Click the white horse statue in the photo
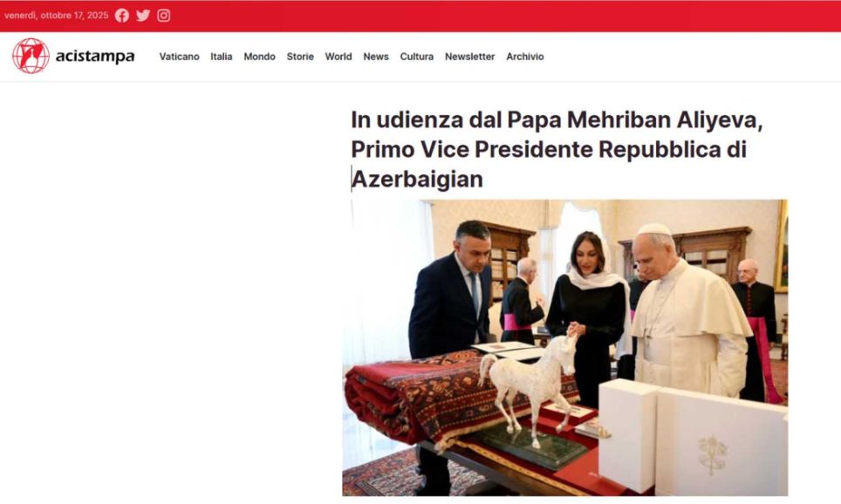Screen dimensions: 841x504 click(x=529, y=386)
